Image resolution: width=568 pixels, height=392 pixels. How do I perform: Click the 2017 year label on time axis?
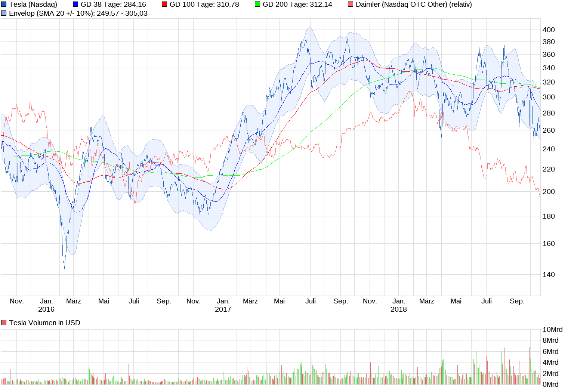pos(223,309)
